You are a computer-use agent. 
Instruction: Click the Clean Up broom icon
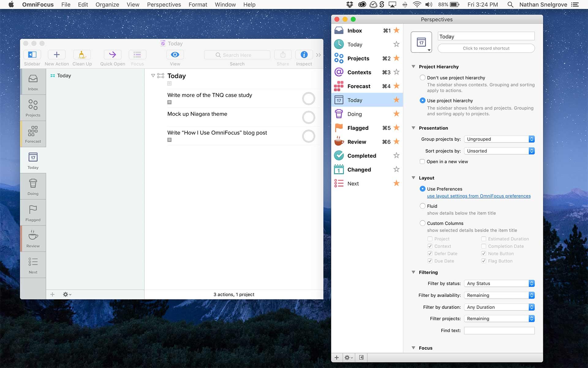point(82,55)
